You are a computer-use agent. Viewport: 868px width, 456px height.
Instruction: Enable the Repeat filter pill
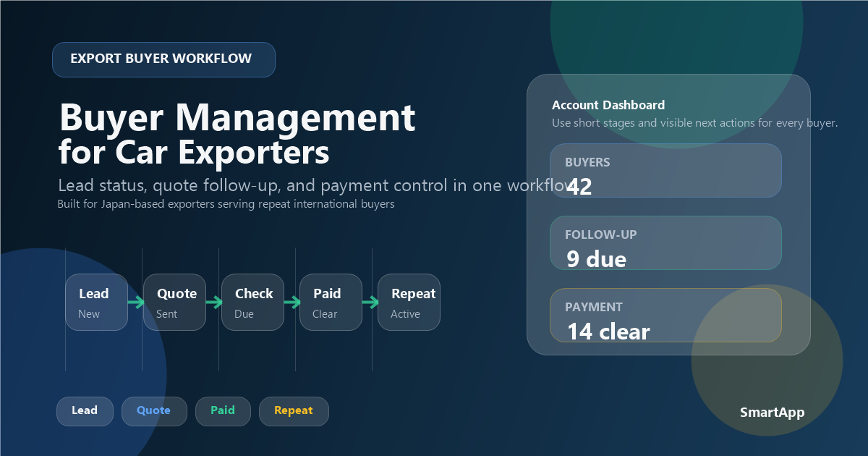tap(294, 411)
